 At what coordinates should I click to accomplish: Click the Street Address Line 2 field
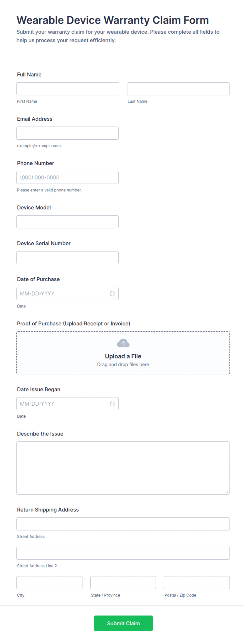123,553
